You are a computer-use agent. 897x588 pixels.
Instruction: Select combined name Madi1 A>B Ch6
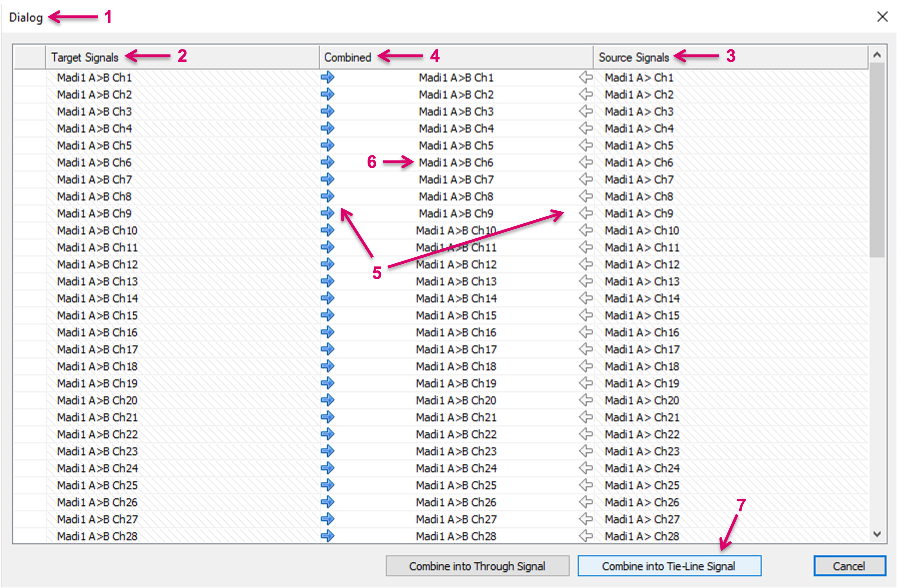(x=456, y=162)
